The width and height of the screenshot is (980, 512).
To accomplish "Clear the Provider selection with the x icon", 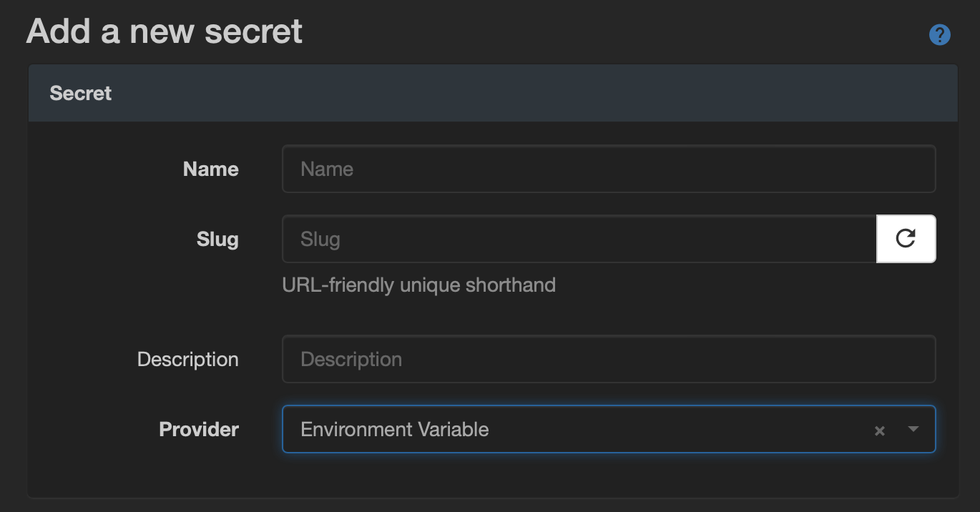I will (880, 430).
